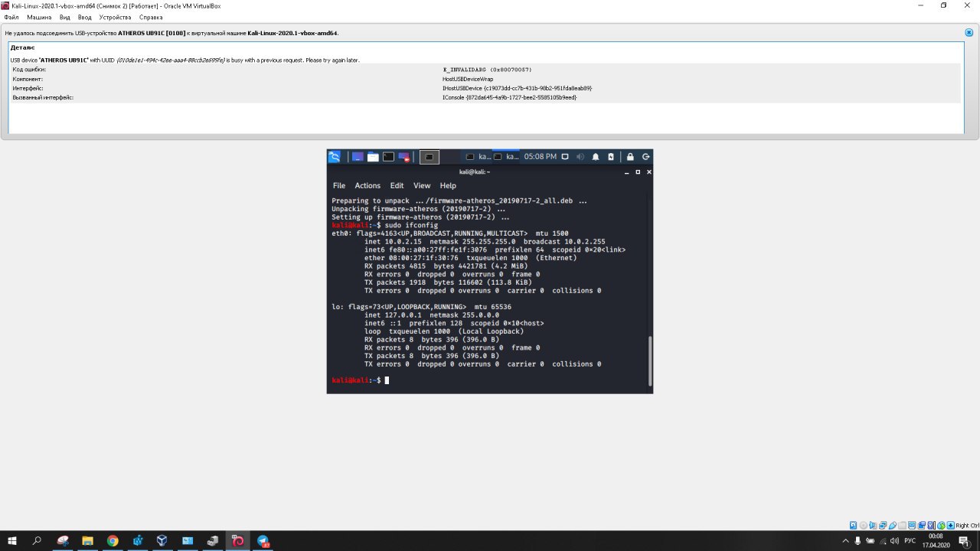Click the log out icon in Kali panel

click(646, 157)
